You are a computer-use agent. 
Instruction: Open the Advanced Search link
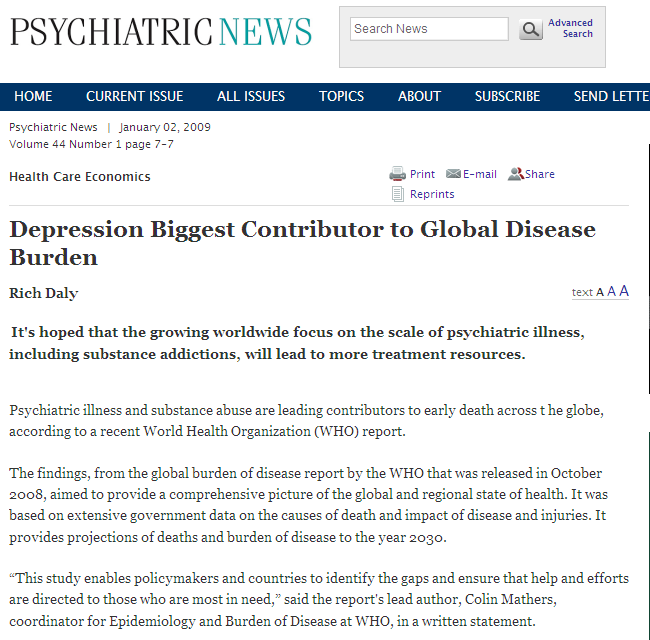[570, 28]
